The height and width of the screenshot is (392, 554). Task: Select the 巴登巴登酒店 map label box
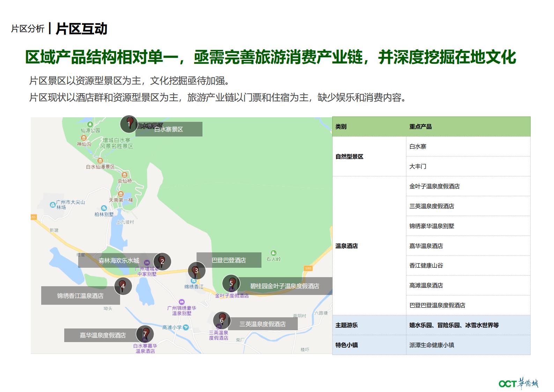click(x=229, y=260)
